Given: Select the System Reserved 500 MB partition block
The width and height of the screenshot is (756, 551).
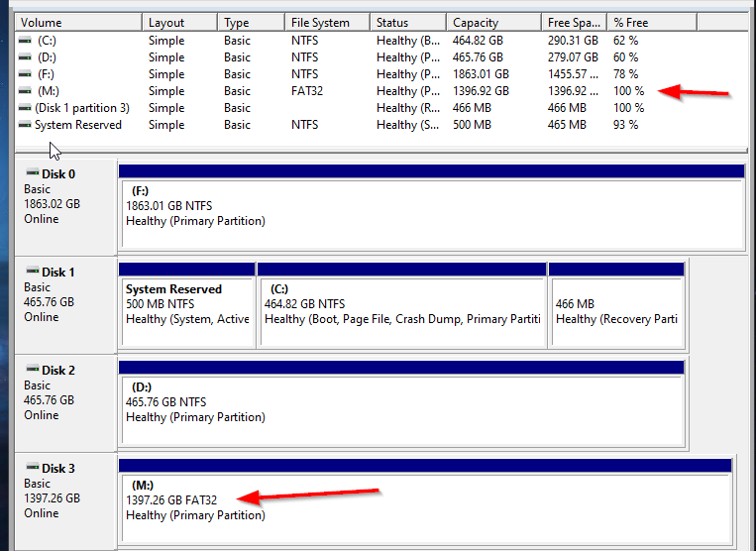Looking at the screenshot, I should pos(187,305).
